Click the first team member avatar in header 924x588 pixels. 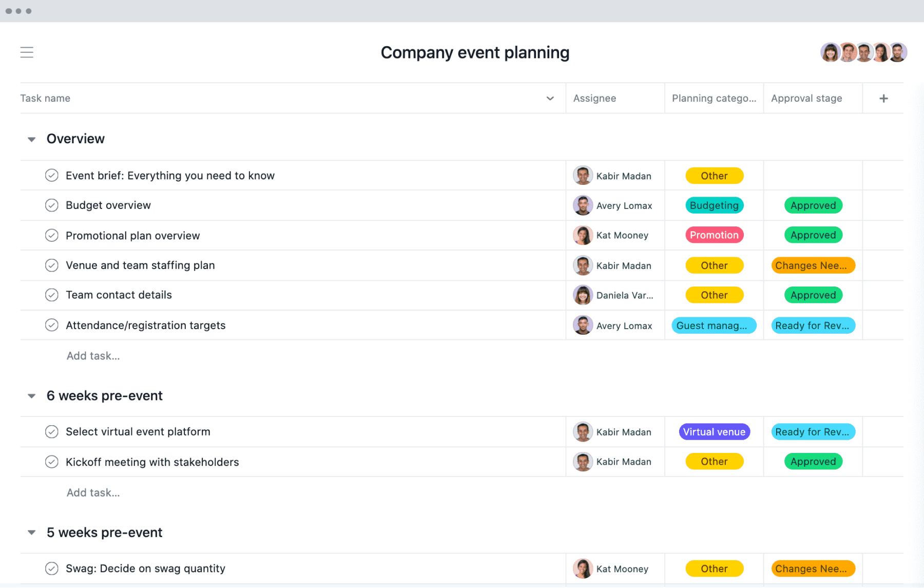tap(829, 52)
